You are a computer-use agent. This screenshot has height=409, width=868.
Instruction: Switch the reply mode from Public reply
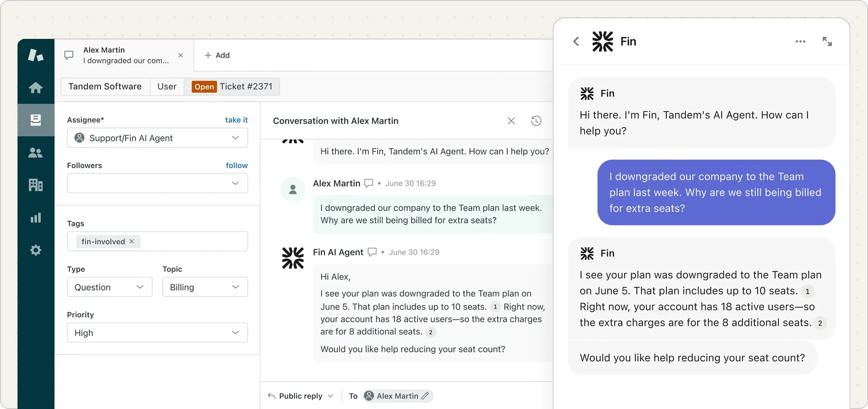pos(300,395)
